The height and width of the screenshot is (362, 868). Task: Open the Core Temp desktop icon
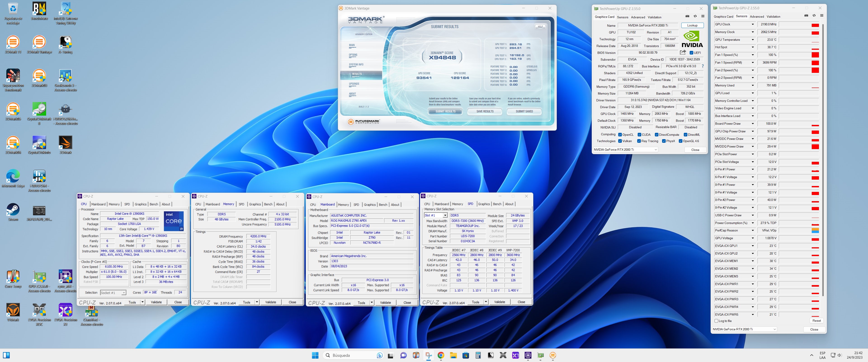point(13,279)
